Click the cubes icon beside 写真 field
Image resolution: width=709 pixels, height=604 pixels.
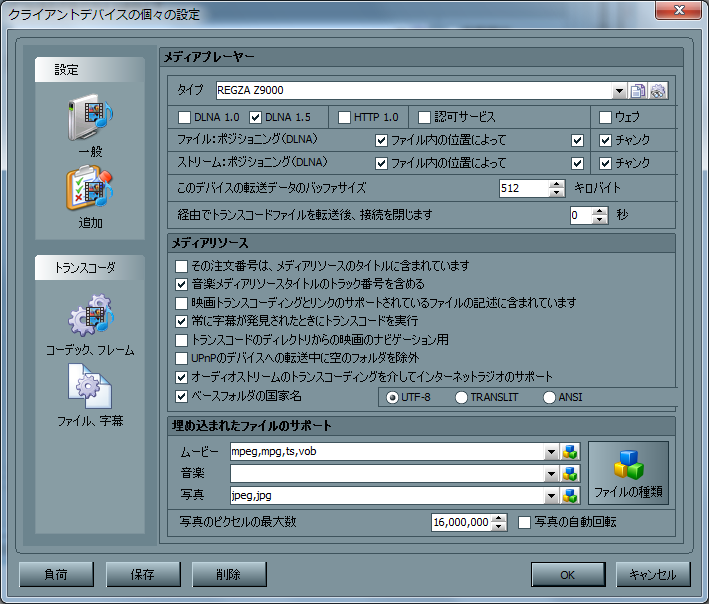tap(570, 496)
